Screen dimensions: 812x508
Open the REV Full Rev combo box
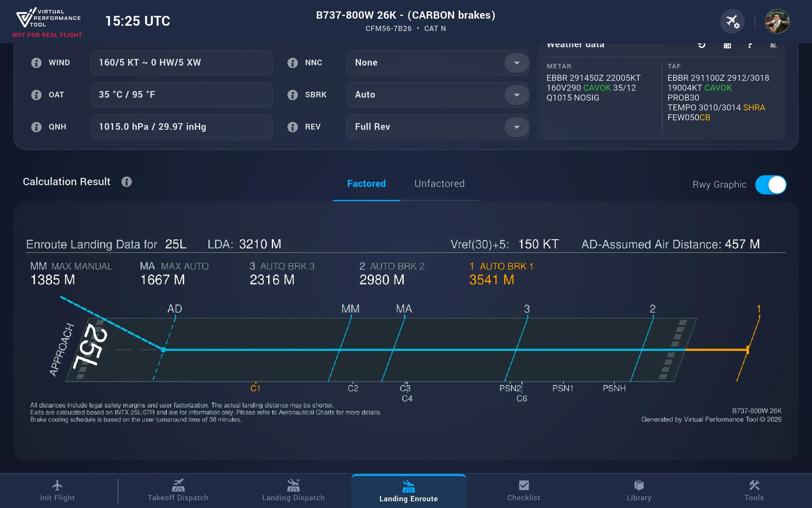[437, 127]
